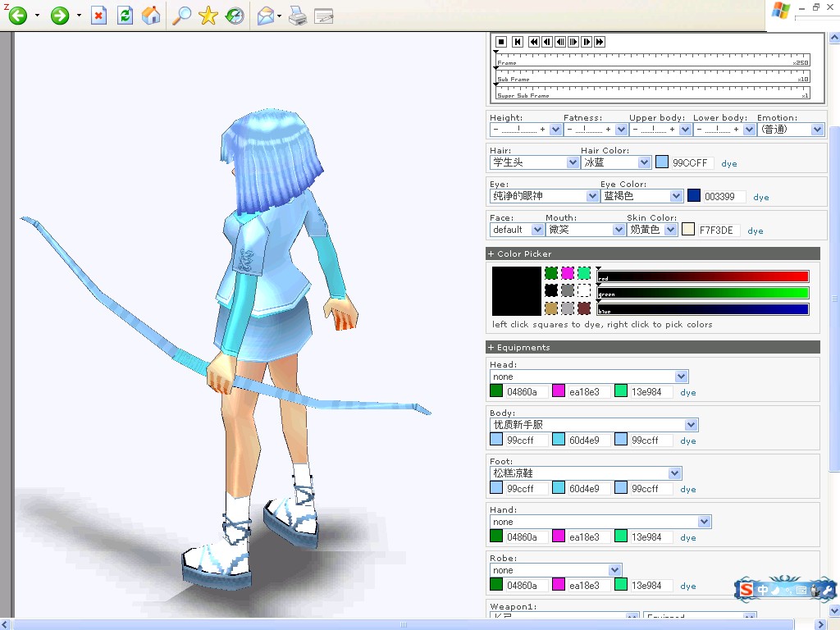Image resolution: width=840 pixels, height=630 pixels.
Task: Print the page with the printer icon
Action: pyautogui.click(x=297, y=16)
